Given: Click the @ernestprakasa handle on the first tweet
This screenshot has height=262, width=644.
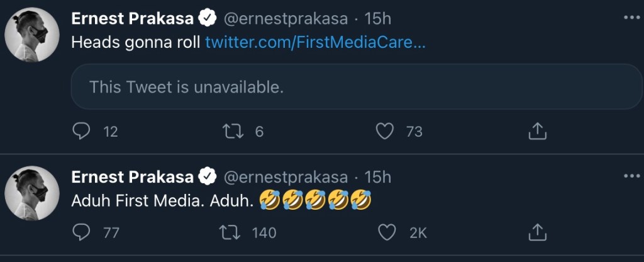Looking at the screenshot, I should (x=286, y=19).
